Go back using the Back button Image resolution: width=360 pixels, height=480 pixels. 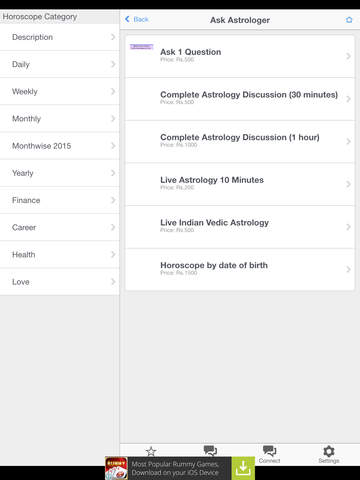click(136, 19)
